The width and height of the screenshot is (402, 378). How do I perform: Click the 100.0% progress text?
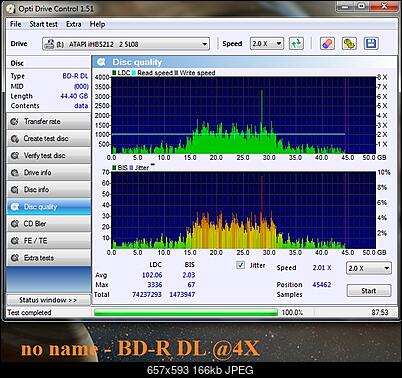pos(292,313)
